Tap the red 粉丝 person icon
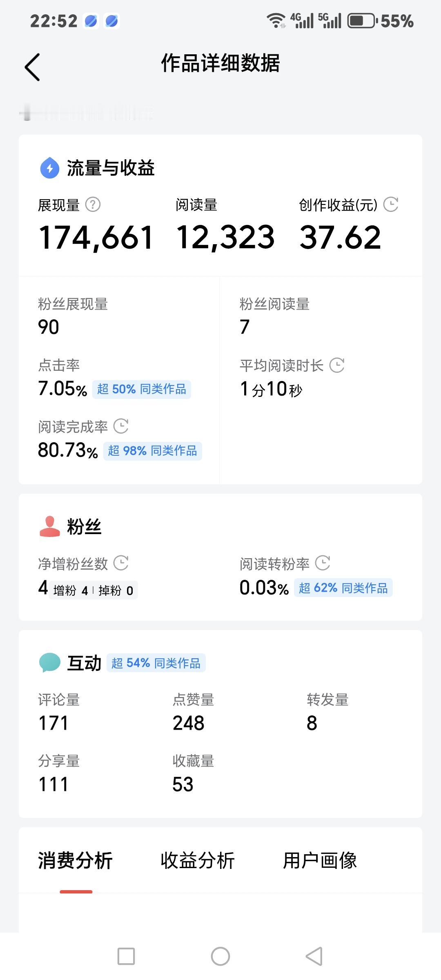Screen dimensions: 441x980 point(50,526)
